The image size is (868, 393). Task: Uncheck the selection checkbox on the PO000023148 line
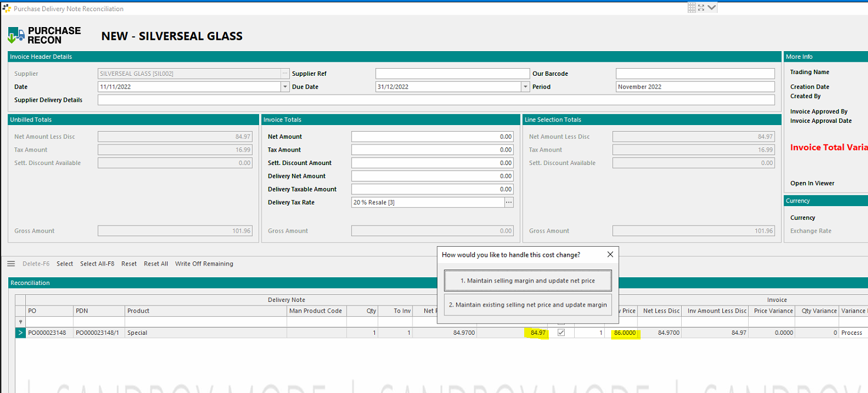pos(562,332)
